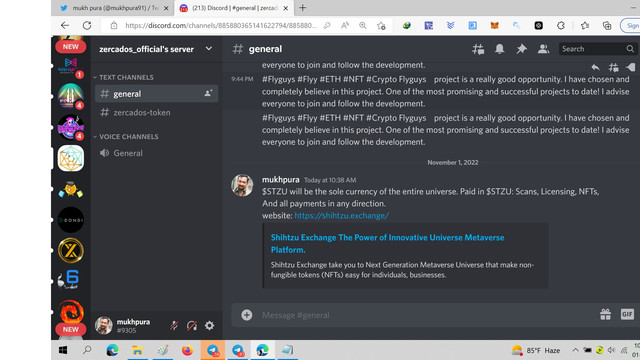Open browser Extensions puzzle icon

pos(561,25)
